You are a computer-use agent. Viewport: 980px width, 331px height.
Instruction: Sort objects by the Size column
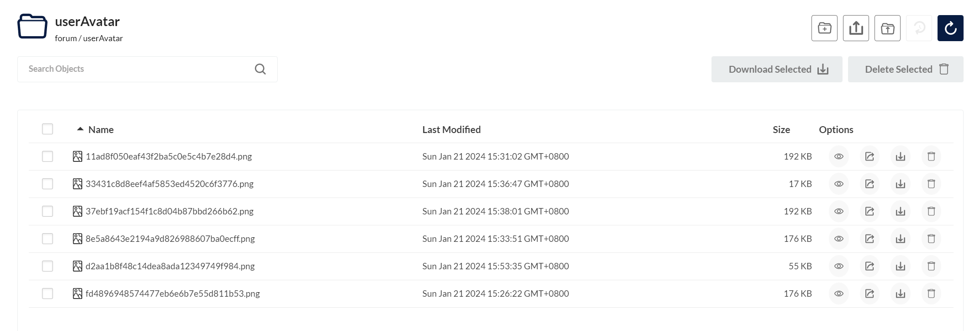tap(781, 130)
